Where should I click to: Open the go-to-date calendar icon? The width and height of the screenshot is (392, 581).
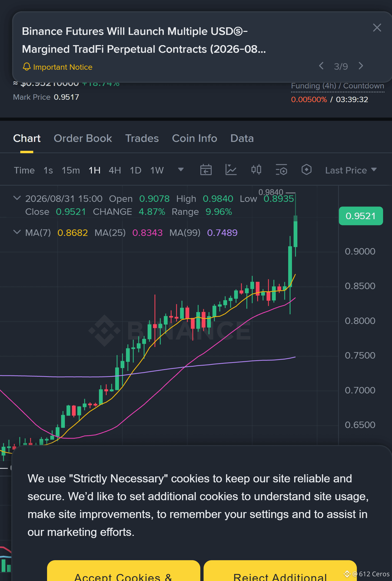tap(206, 170)
